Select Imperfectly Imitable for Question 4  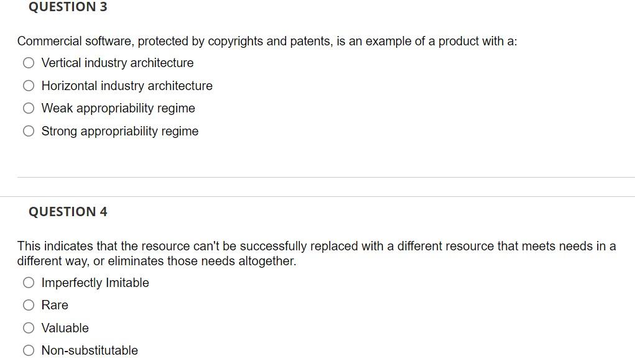pos(29,282)
